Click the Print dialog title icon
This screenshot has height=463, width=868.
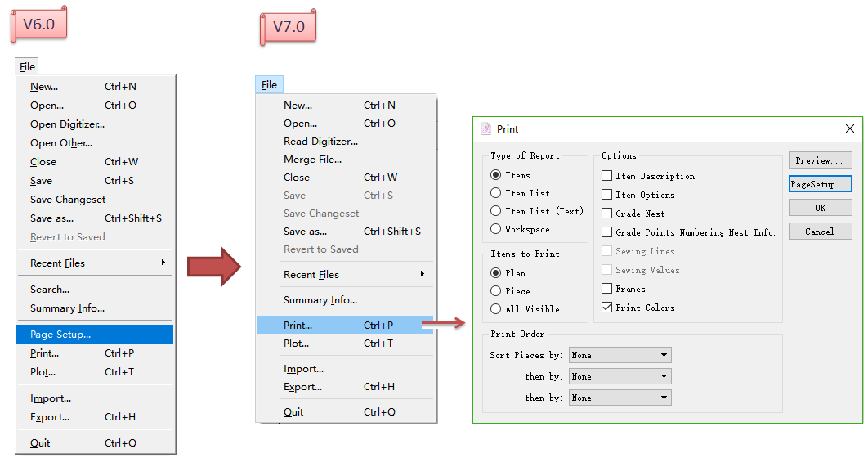point(486,128)
